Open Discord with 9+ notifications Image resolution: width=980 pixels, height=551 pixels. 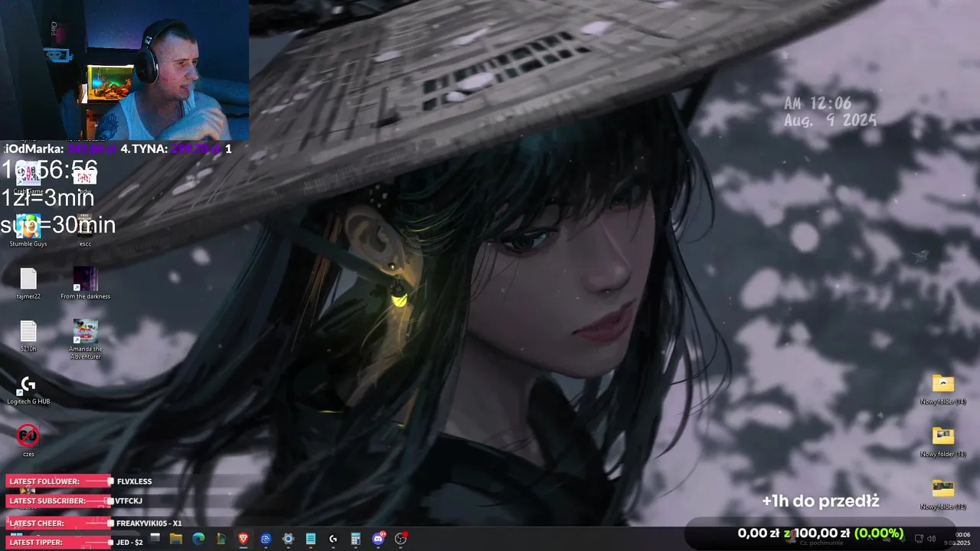378,539
